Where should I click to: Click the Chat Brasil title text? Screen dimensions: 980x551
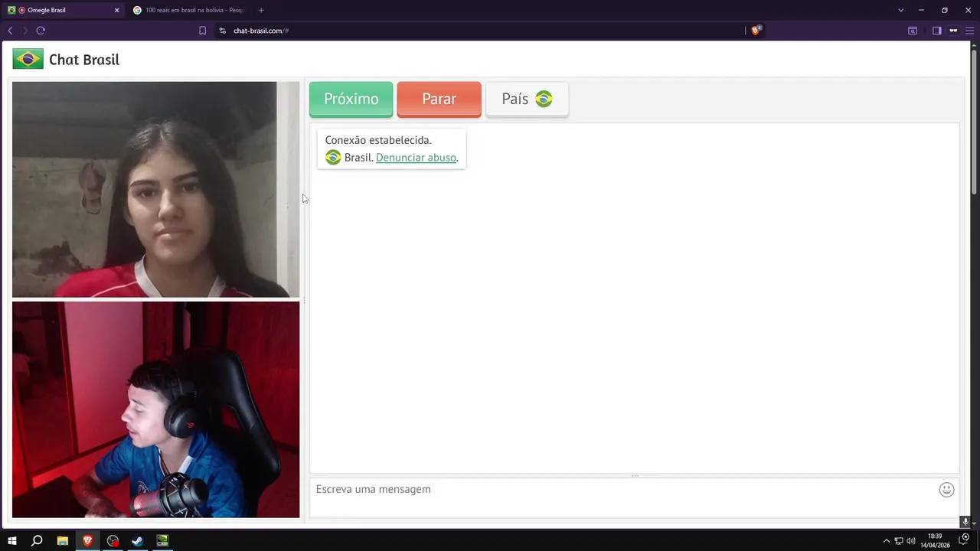[x=84, y=60]
